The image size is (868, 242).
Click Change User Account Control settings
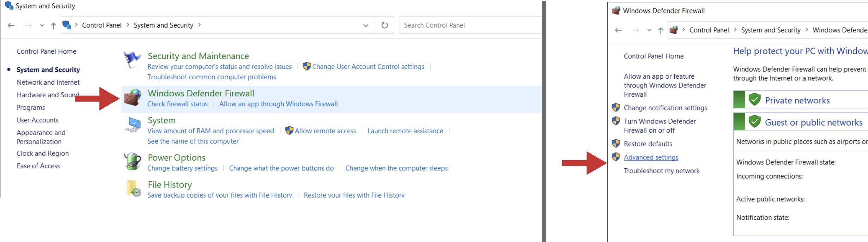click(368, 67)
